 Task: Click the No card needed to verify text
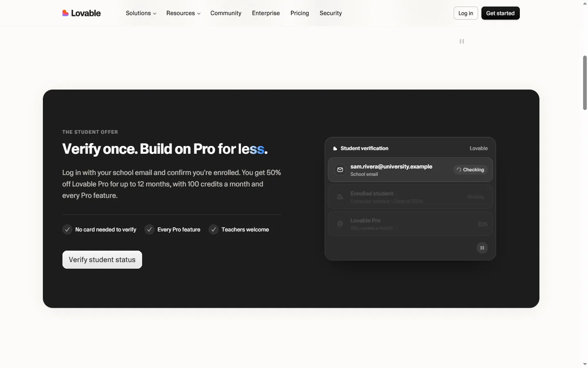click(106, 229)
